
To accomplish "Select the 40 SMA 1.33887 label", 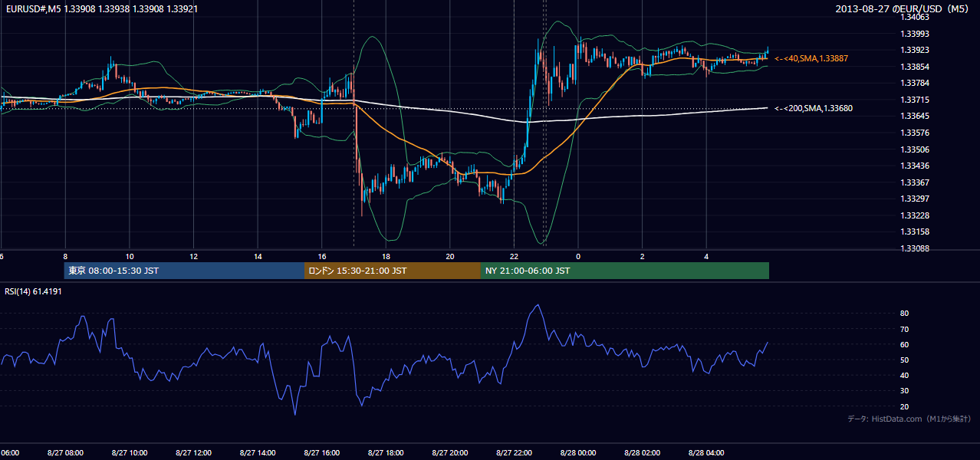I will coord(811,58).
